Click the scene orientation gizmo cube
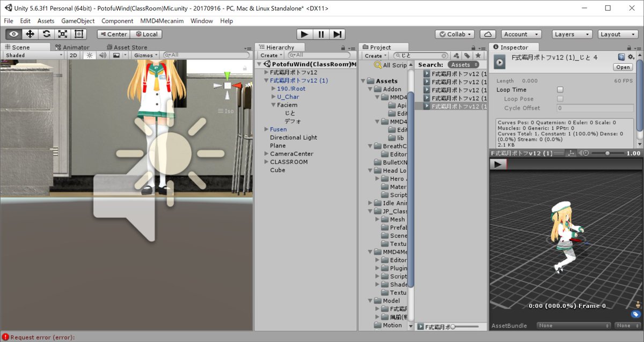This screenshot has width=644, height=342. pos(228,85)
